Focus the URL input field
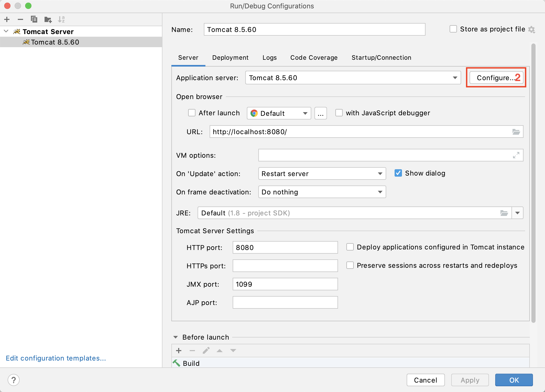The image size is (545, 392). tap(366, 132)
